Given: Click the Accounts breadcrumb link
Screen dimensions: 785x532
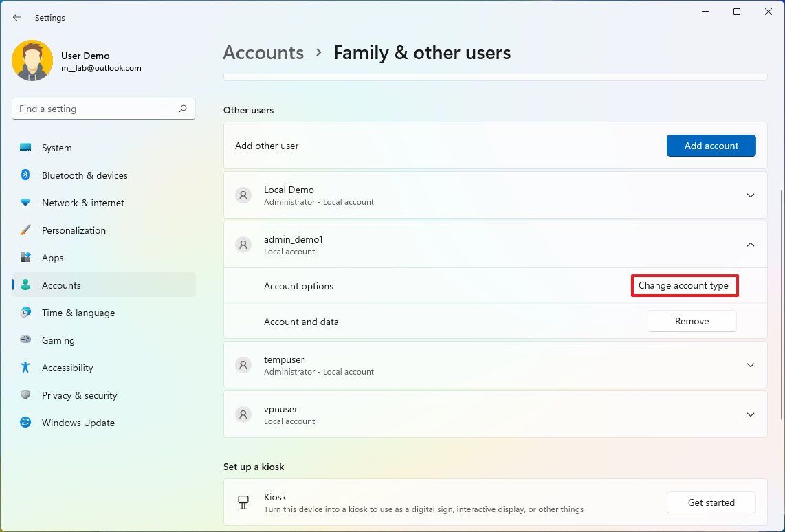Looking at the screenshot, I should point(263,52).
